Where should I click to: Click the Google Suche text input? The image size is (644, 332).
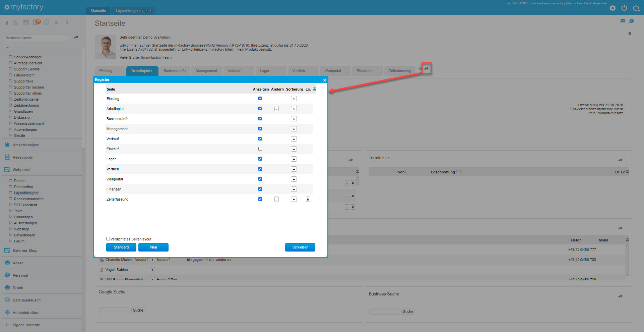pyautogui.click(x=115, y=310)
